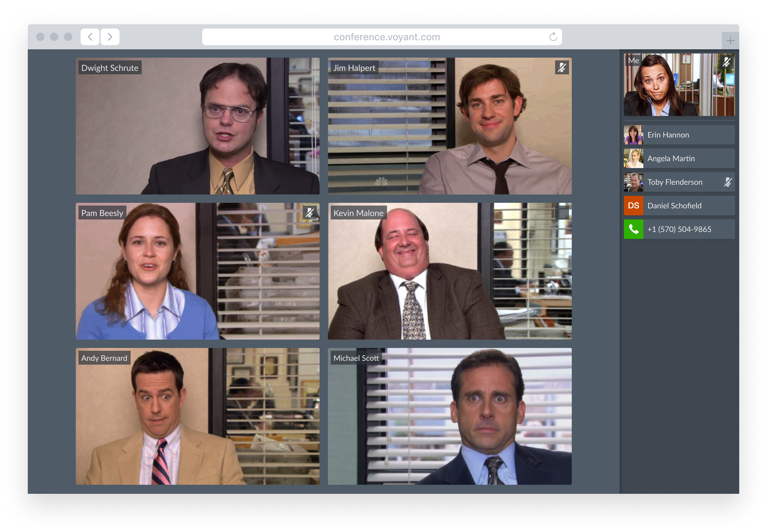Unmute Toby Flenderson in participant list
The width and height of the screenshot is (767, 532).
pos(728,182)
